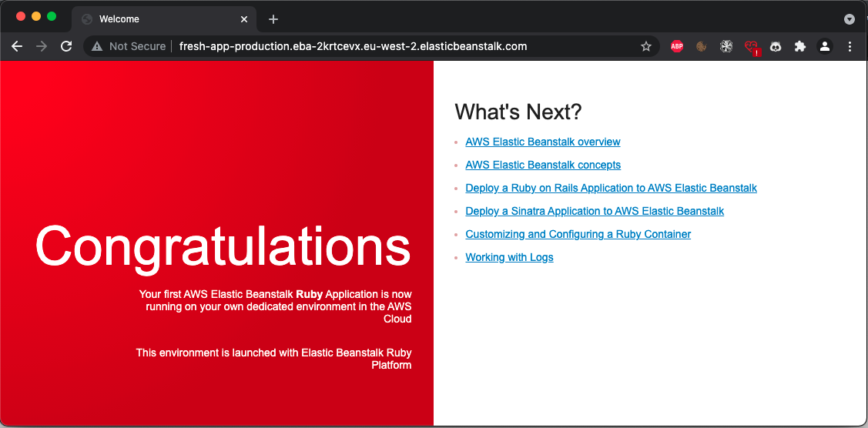Click Customizing and Configuring a Ruby Container
This screenshot has width=868, height=428.
pyautogui.click(x=578, y=234)
